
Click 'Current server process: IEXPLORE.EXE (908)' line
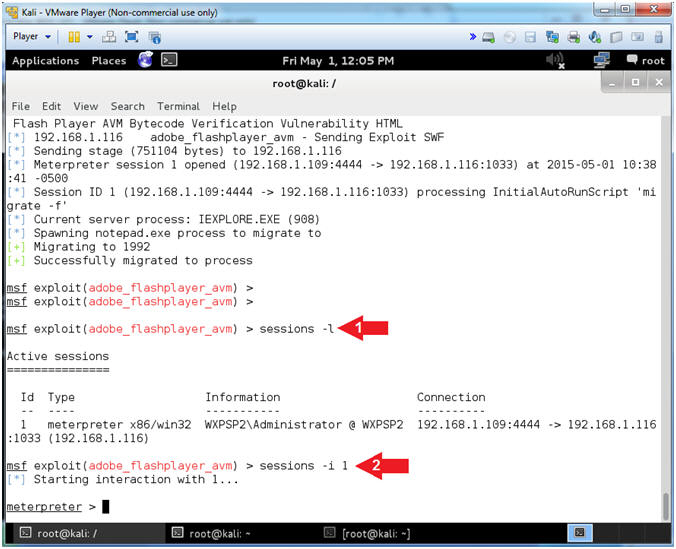pos(177,220)
